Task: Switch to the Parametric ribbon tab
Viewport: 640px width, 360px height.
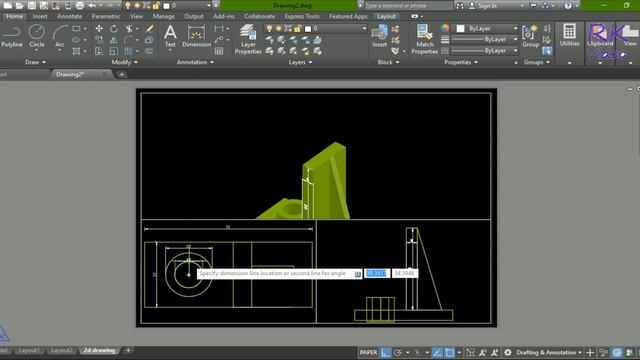Action: (106, 17)
